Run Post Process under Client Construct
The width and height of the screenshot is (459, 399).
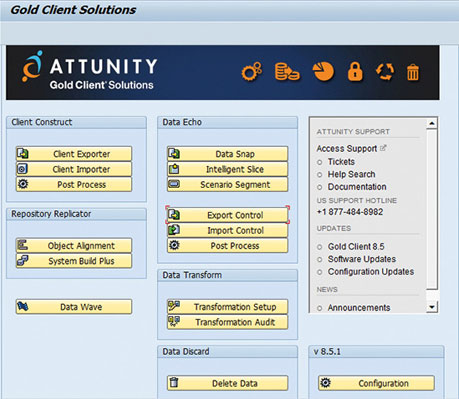pyautogui.click(x=74, y=184)
